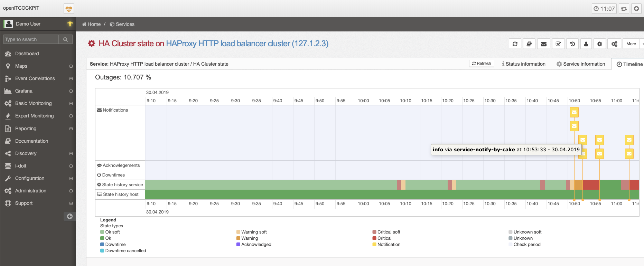Switch to the Status information tab

tap(524, 64)
